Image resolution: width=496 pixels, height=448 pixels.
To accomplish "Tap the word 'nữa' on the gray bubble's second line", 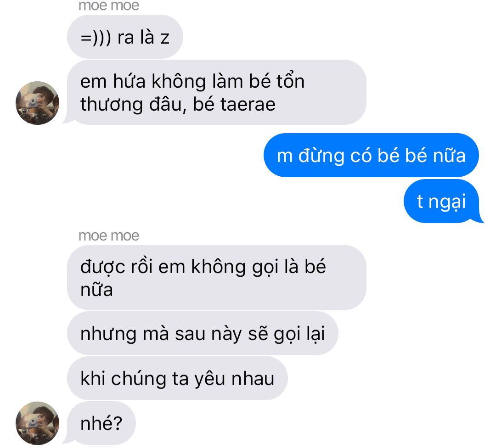I will (x=96, y=290).
